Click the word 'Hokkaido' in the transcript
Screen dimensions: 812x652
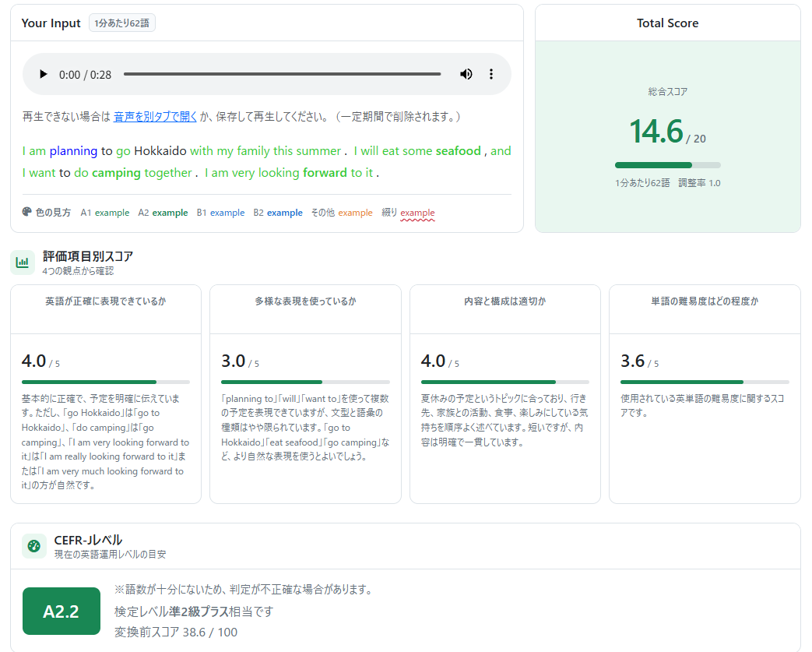pos(160,151)
